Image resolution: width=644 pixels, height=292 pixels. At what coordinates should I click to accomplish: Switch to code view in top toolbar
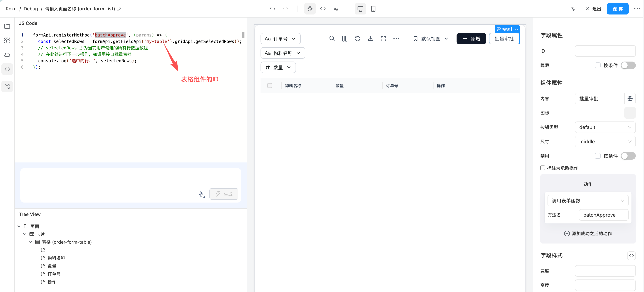pos(323,9)
